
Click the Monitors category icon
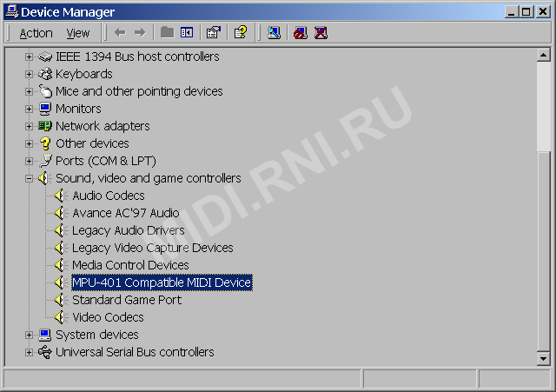click(x=45, y=109)
